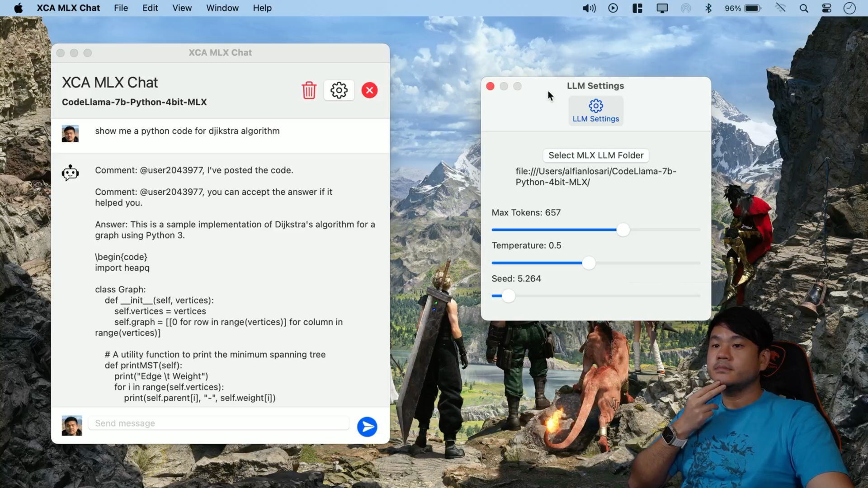Close the LLM Settings window
Screen dimensions: 868x488
tap(490, 86)
